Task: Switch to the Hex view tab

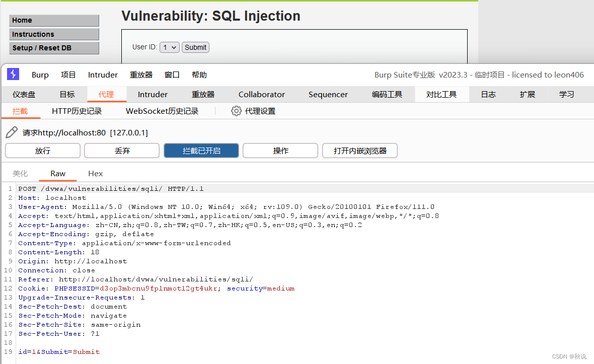Action: click(x=96, y=174)
